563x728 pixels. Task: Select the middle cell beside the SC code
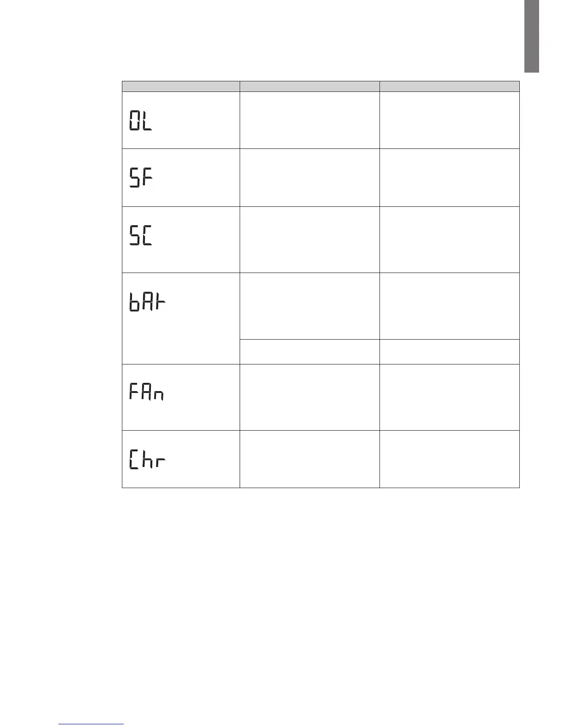pos(310,239)
